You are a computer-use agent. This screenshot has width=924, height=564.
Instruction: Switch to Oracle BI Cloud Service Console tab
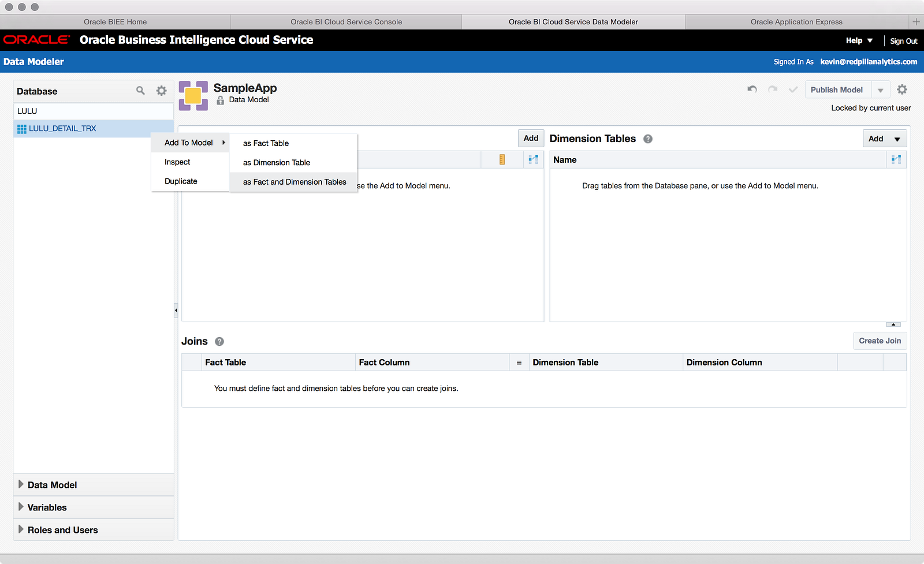(x=346, y=22)
